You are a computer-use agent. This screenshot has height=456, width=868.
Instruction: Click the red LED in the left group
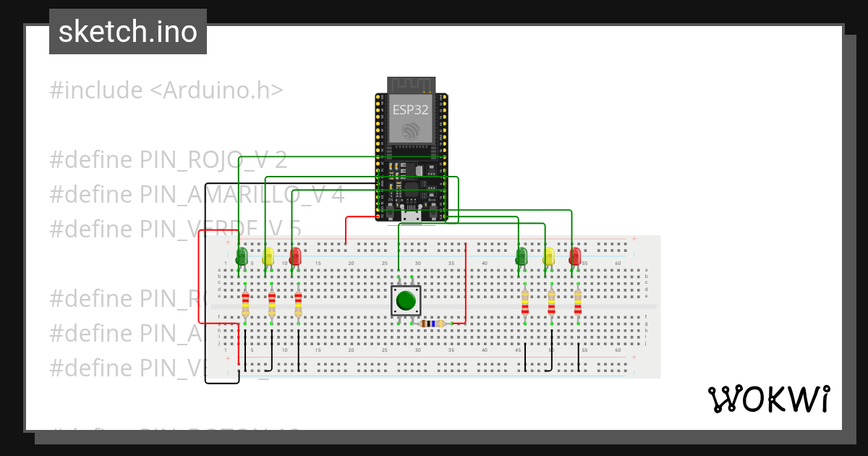295,255
